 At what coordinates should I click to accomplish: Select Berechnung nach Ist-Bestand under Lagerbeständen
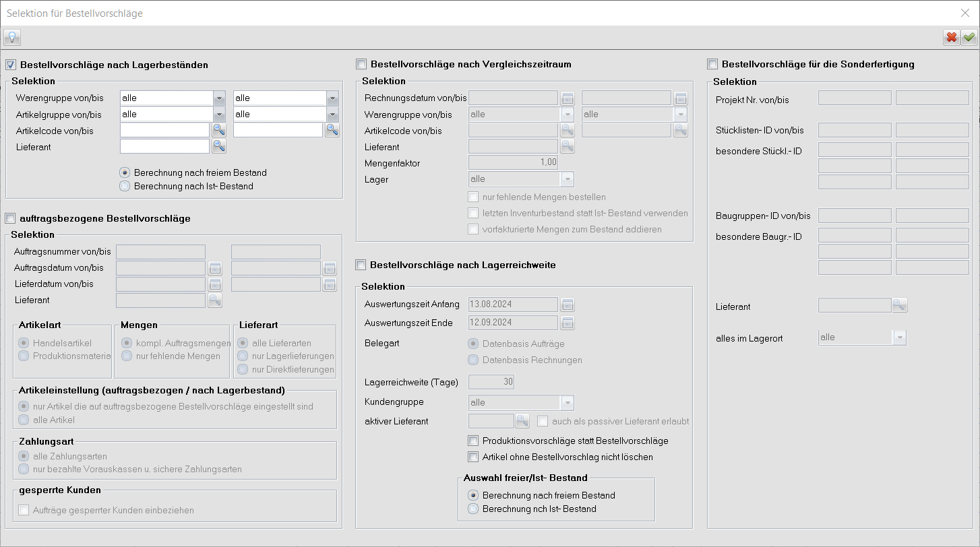coord(124,186)
